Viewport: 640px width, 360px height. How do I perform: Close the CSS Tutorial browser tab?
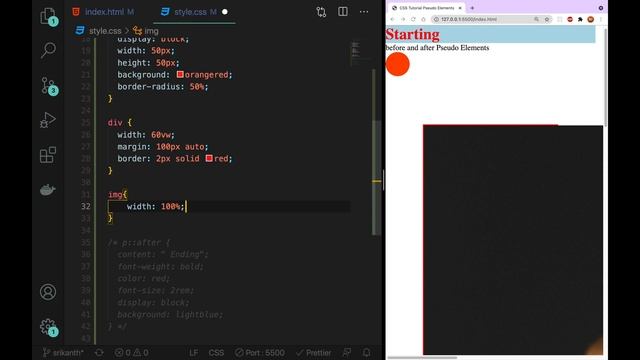click(x=460, y=8)
